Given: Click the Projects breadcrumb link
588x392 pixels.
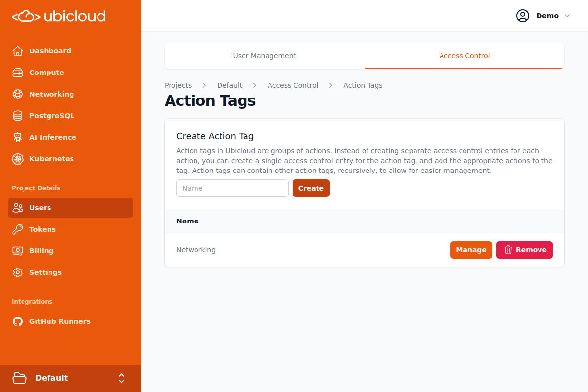Looking at the screenshot, I should tap(178, 85).
